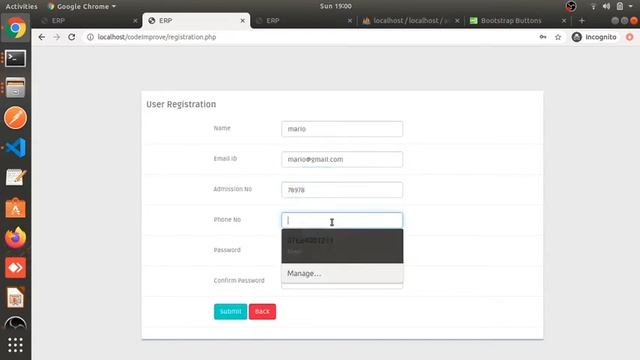Close the Bootstrap Buttons tab
Screen dimensions: 640x360
pyautogui.click(x=564, y=20)
